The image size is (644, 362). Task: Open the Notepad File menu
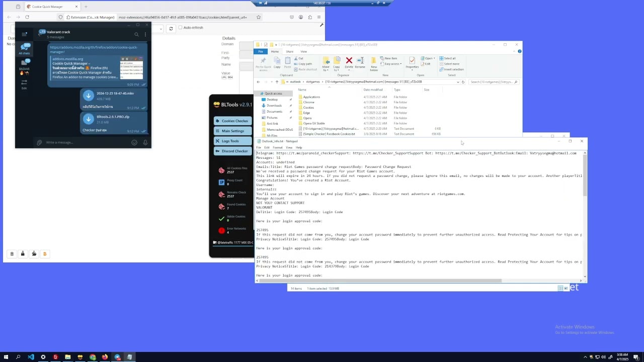(x=259, y=147)
